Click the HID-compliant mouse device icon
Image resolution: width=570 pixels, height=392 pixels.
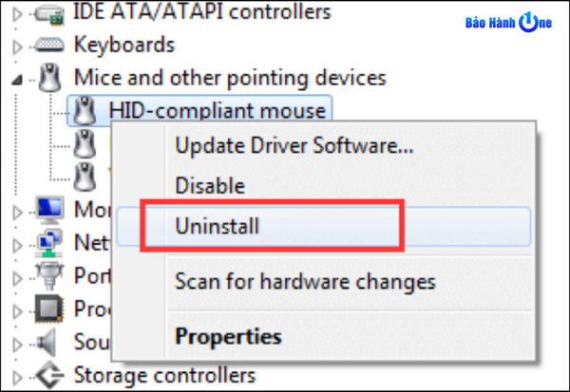[85, 111]
